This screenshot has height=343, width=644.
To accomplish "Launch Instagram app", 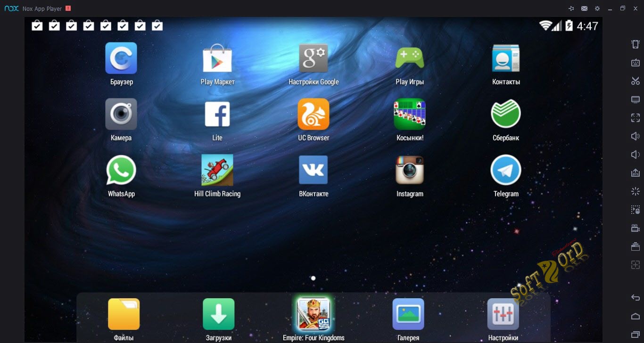I will [x=410, y=170].
